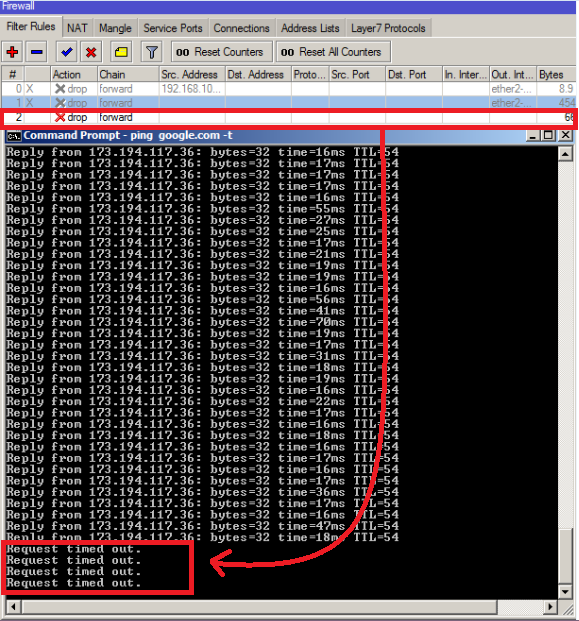Sort by the Dst. Address column header
The image size is (579, 621).
(258, 74)
